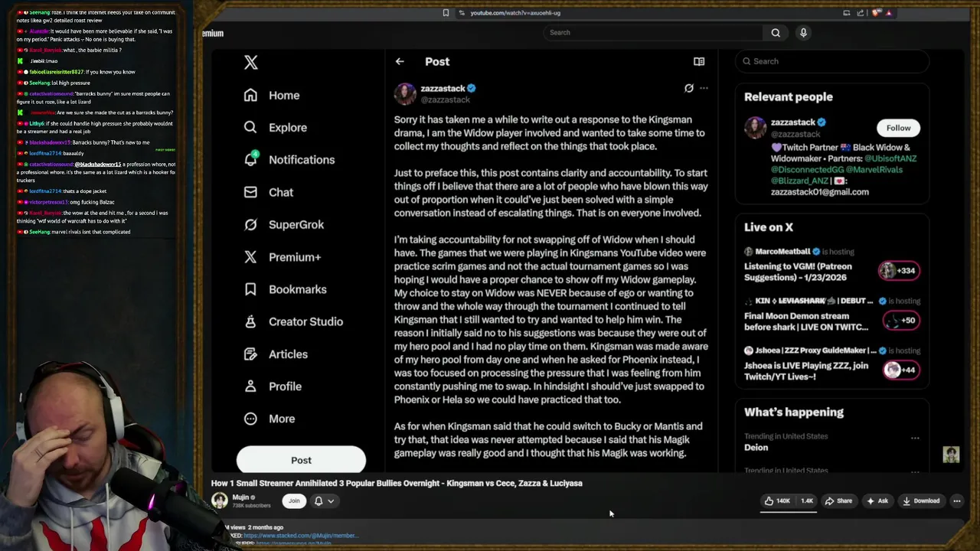The image size is (980, 551).
Task: Download the YouTube video
Action: click(x=920, y=501)
